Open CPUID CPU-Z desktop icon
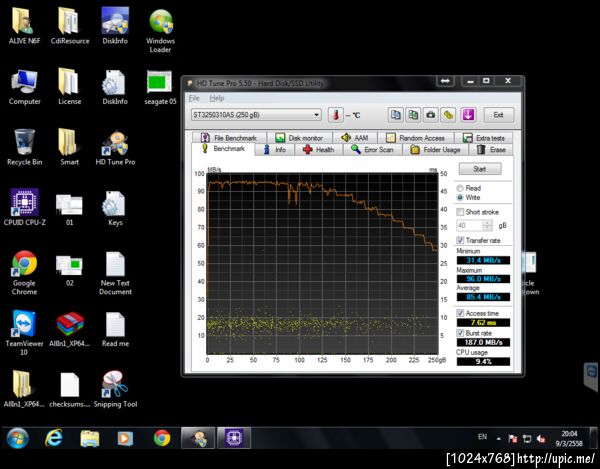Viewport: 600px width, 469px height. (x=24, y=207)
